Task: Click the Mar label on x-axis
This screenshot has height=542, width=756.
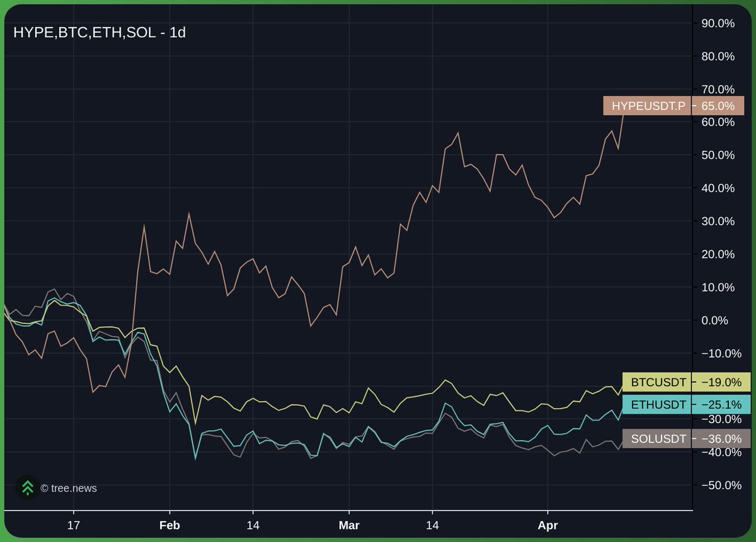Action: click(x=348, y=525)
